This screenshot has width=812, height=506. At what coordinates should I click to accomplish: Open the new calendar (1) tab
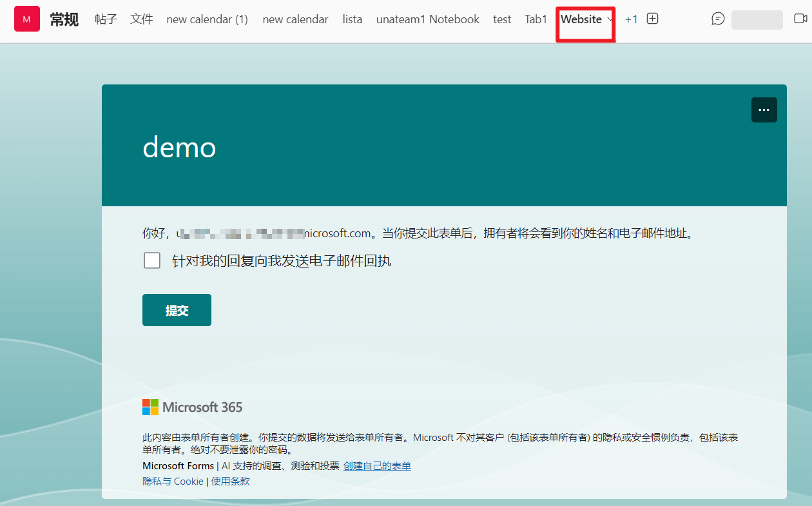coord(207,19)
